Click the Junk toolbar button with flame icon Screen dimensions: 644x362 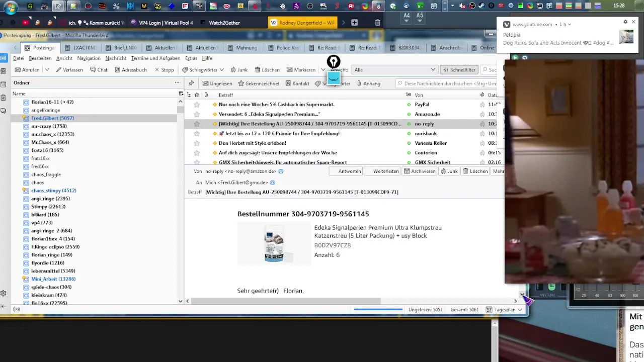[239, 70]
